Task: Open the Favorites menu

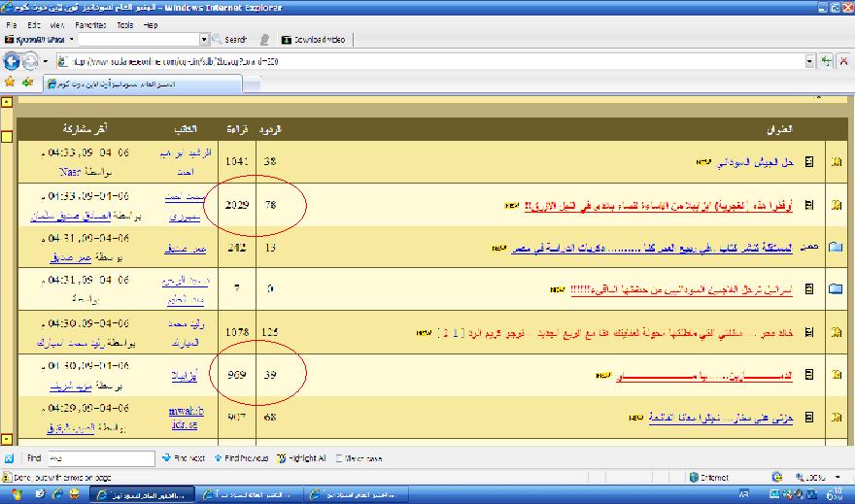Action: [90, 24]
